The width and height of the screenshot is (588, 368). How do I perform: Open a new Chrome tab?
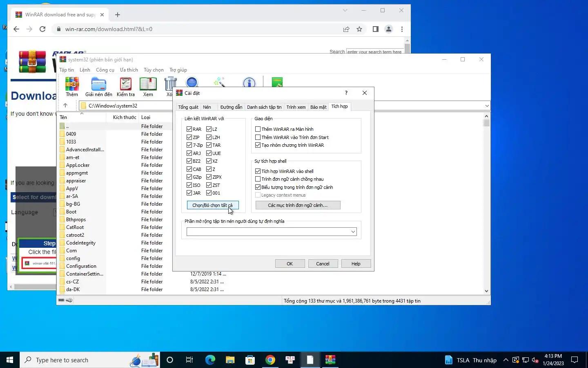[118, 15]
